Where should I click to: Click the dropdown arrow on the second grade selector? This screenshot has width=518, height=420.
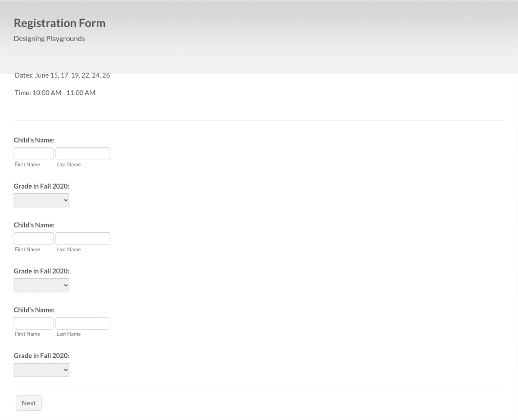pos(65,285)
